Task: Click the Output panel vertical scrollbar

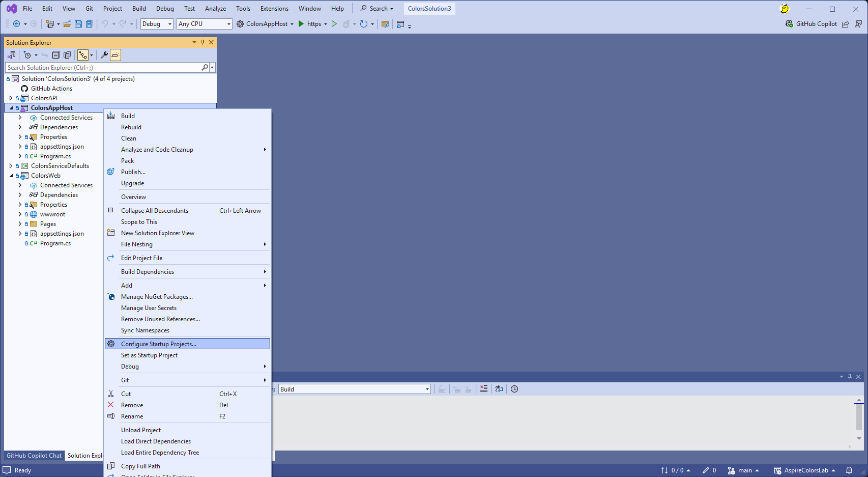Action: coord(859,418)
